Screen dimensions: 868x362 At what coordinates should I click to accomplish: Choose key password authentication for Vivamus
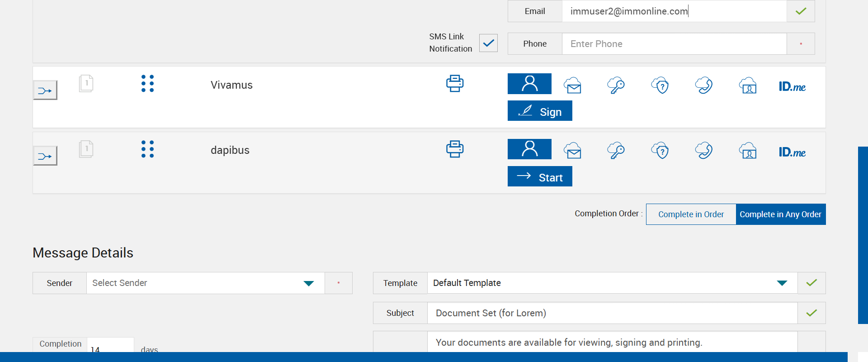[x=616, y=85]
